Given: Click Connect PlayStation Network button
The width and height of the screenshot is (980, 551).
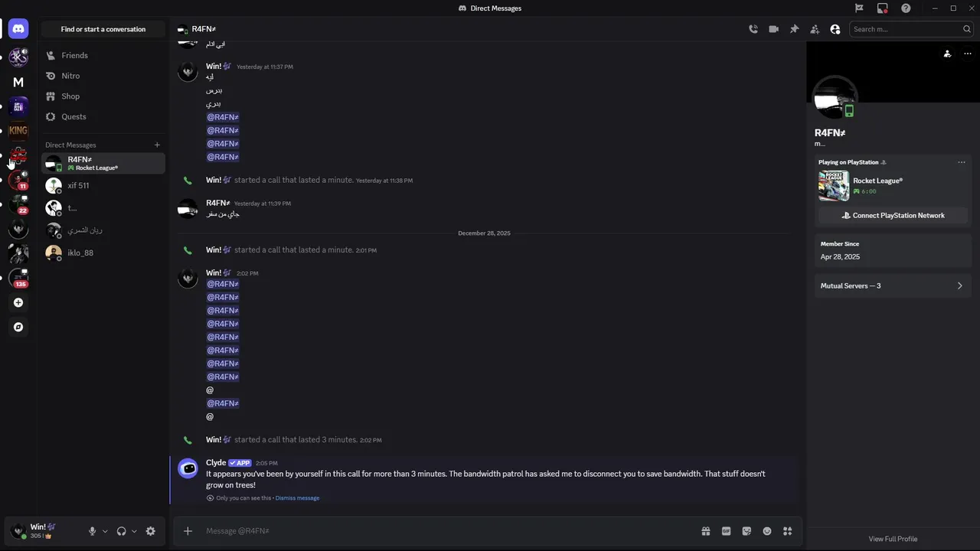Looking at the screenshot, I should click(892, 215).
